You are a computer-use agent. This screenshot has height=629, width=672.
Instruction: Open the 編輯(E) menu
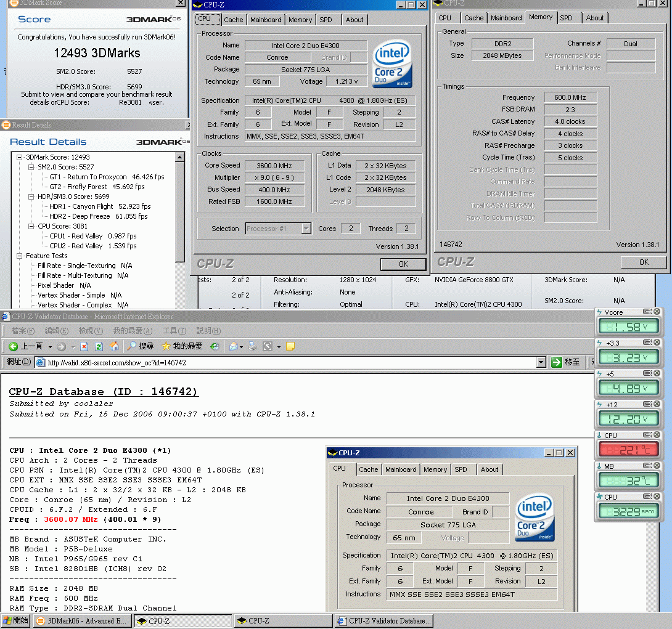(57, 331)
